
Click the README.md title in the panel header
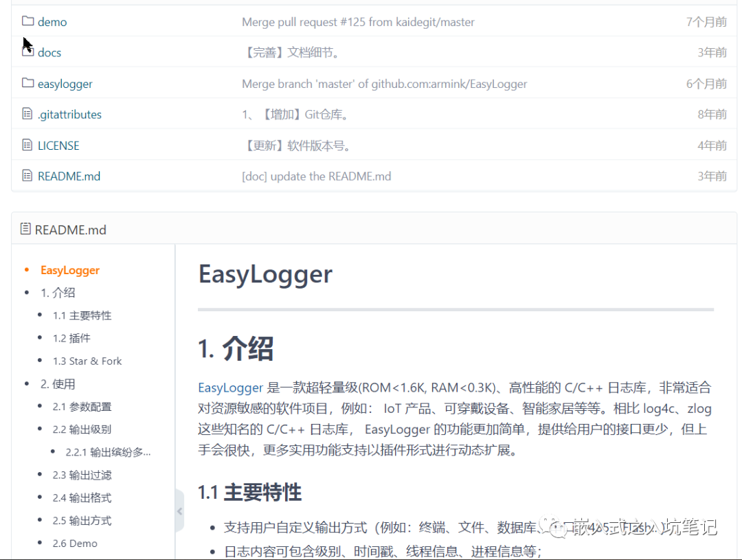click(71, 229)
